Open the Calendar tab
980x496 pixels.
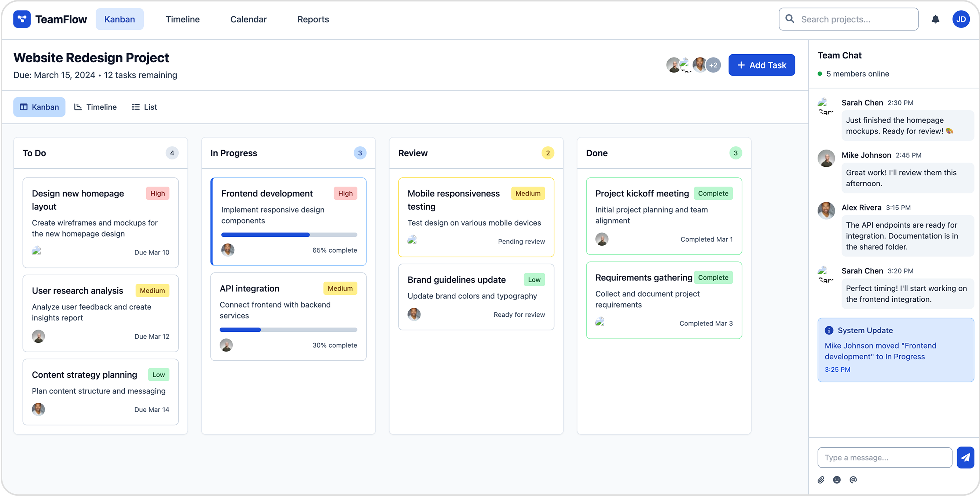click(x=248, y=19)
